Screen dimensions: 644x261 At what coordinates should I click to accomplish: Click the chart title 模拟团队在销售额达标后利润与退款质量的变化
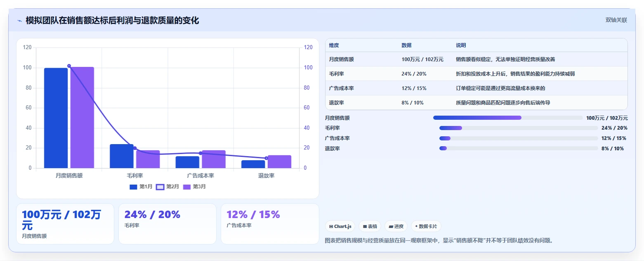tap(112, 20)
